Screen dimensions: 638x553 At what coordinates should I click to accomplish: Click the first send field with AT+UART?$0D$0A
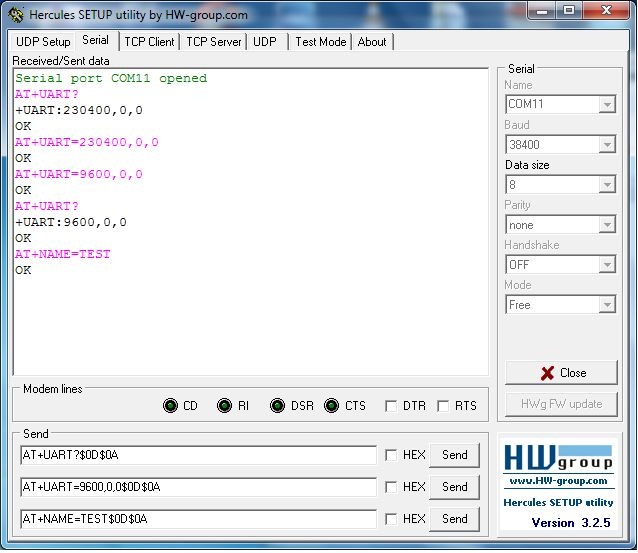[x=199, y=455]
